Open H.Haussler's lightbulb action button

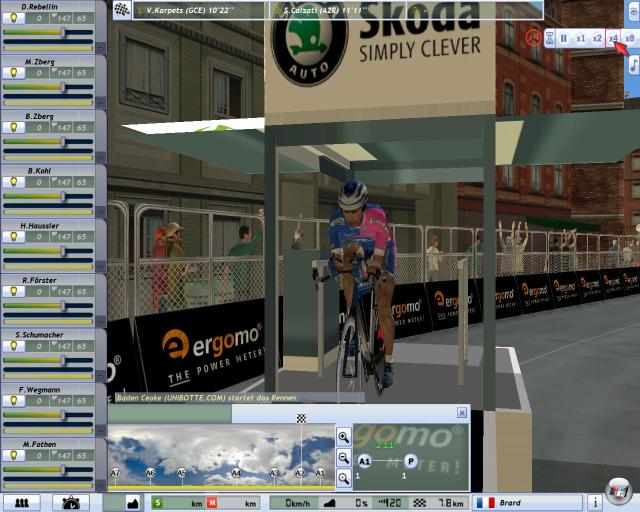click(x=13, y=237)
